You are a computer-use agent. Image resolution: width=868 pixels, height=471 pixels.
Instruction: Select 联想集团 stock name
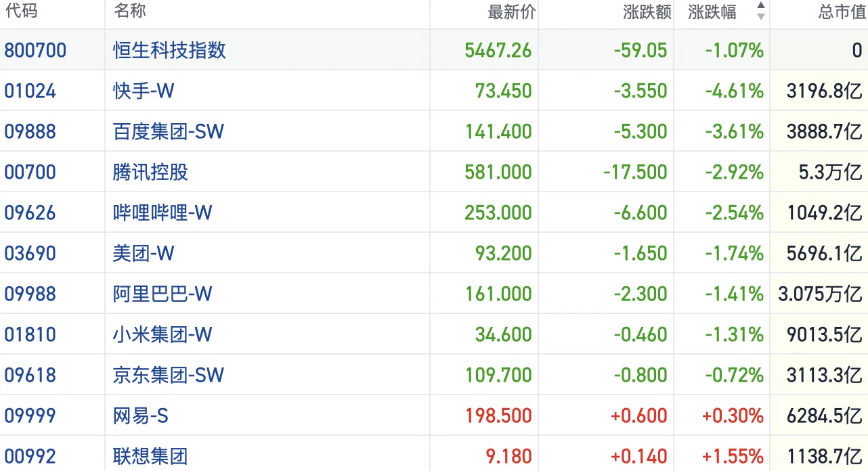click(150, 456)
